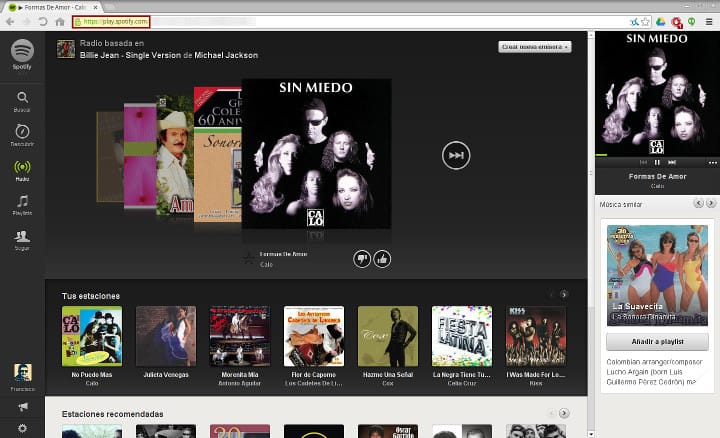This screenshot has width=720, height=438.
Task: Open the megaphone notifications icon
Action: (x=22, y=407)
